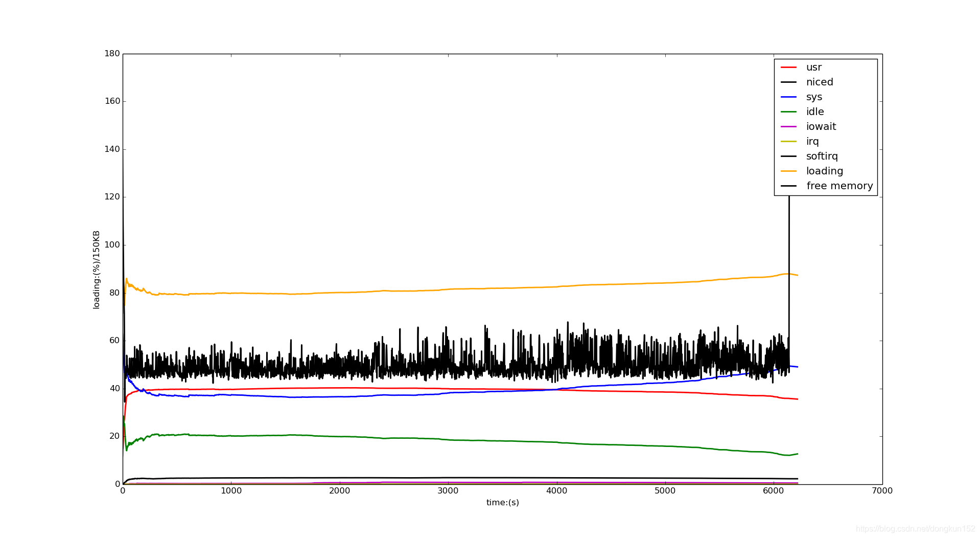The image size is (980, 538).
Task: Click the y-axis tick label 40
Action: point(114,389)
